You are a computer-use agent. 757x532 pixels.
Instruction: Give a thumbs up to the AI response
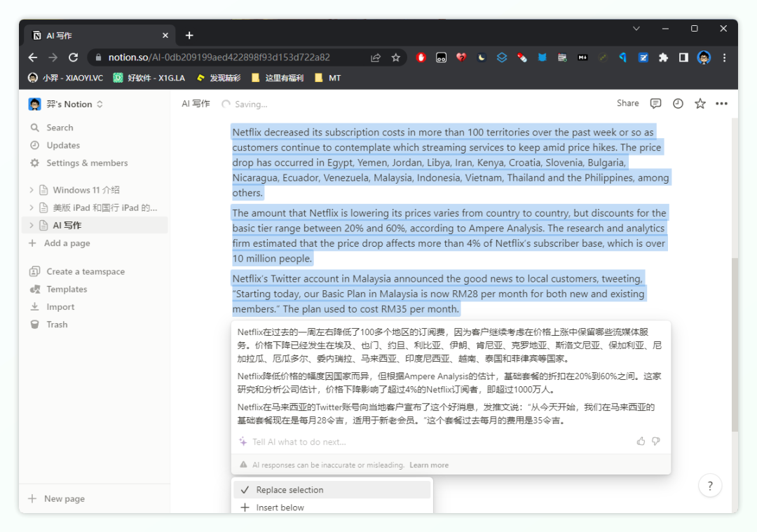coord(641,441)
